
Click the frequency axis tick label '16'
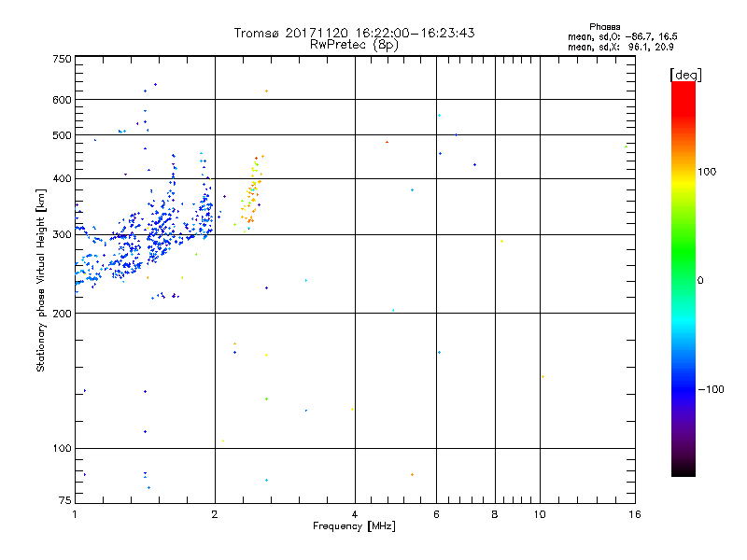click(635, 514)
